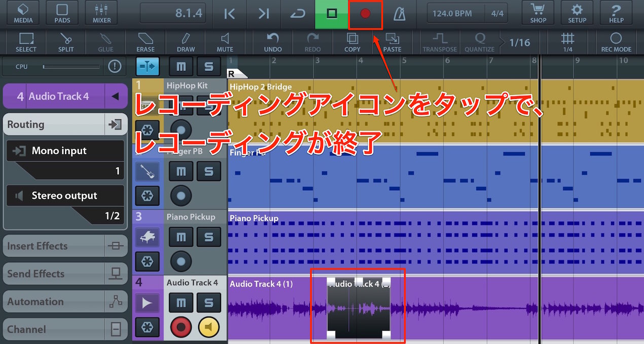Choose the ERASE tool
The width and height of the screenshot is (644, 344).
(146, 42)
